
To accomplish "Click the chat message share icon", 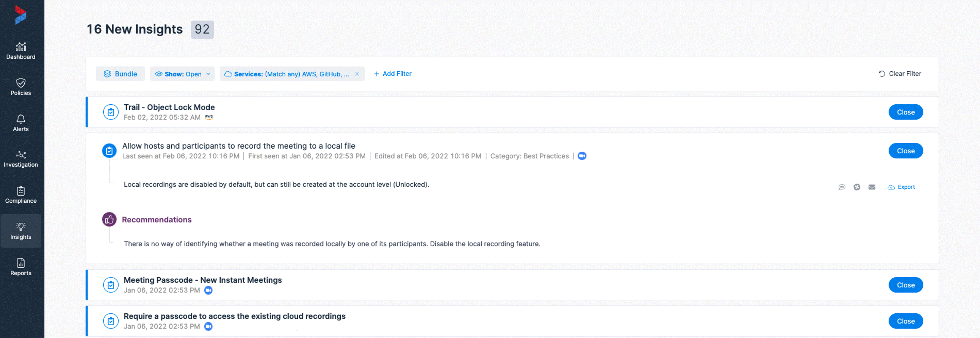I will tap(842, 187).
